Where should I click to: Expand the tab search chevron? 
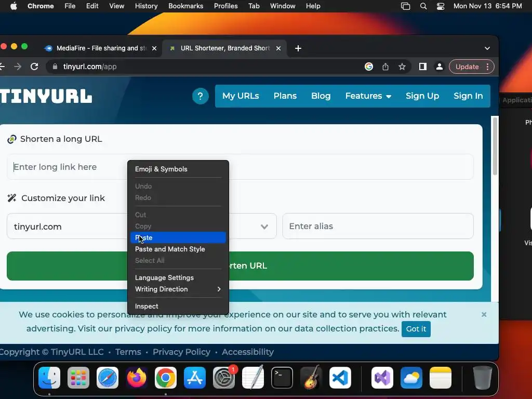[487, 48]
